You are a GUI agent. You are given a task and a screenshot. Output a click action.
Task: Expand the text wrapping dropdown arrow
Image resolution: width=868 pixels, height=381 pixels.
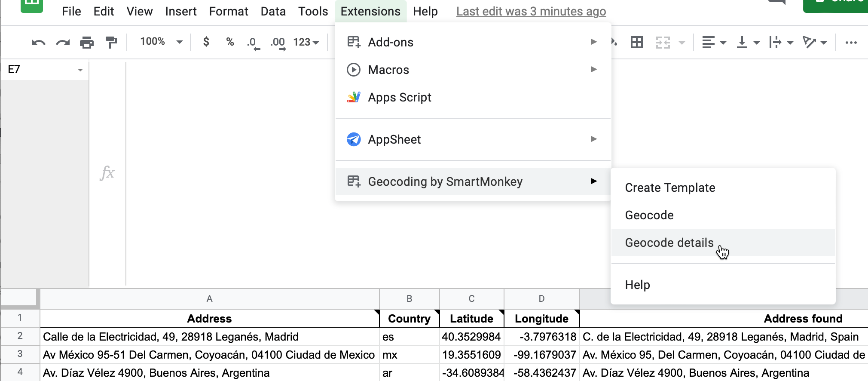tap(790, 43)
